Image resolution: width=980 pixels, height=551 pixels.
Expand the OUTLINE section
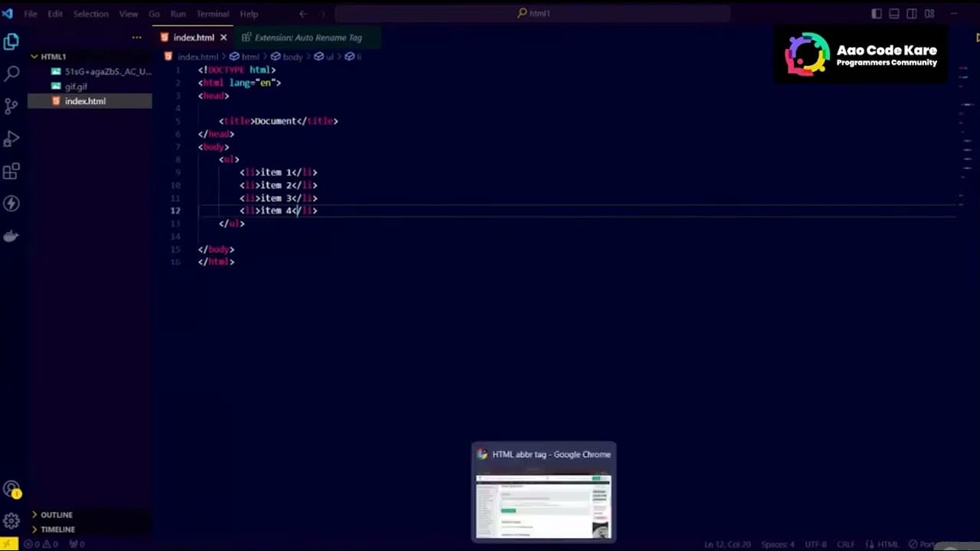click(x=56, y=515)
